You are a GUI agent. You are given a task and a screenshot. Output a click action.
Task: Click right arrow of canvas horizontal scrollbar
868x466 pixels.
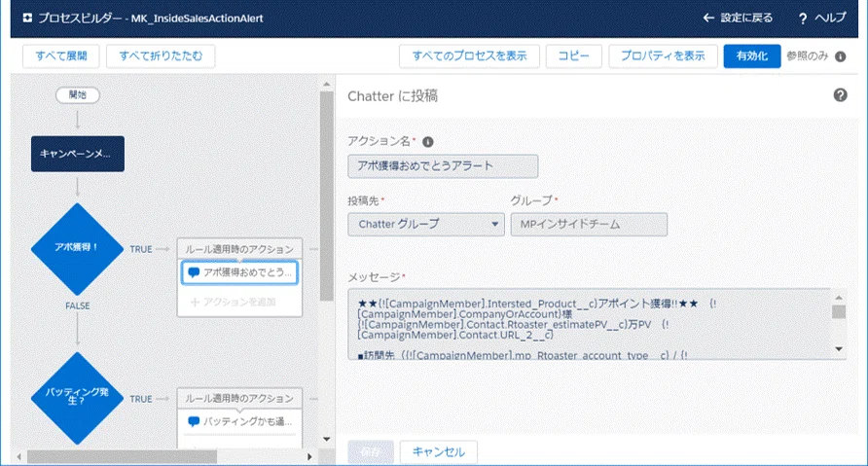click(x=309, y=456)
